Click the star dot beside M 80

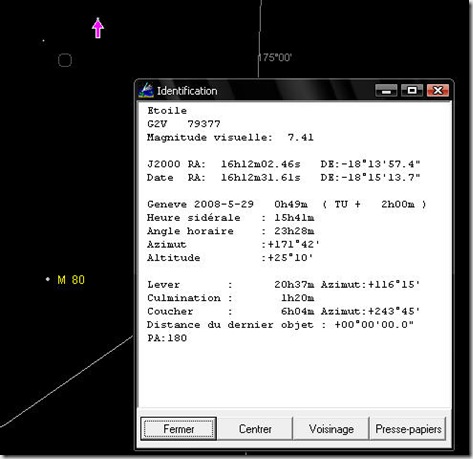(48, 279)
